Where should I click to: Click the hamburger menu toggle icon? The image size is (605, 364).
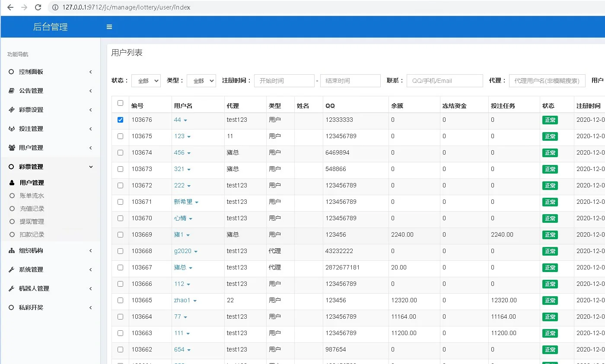(x=109, y=27)
